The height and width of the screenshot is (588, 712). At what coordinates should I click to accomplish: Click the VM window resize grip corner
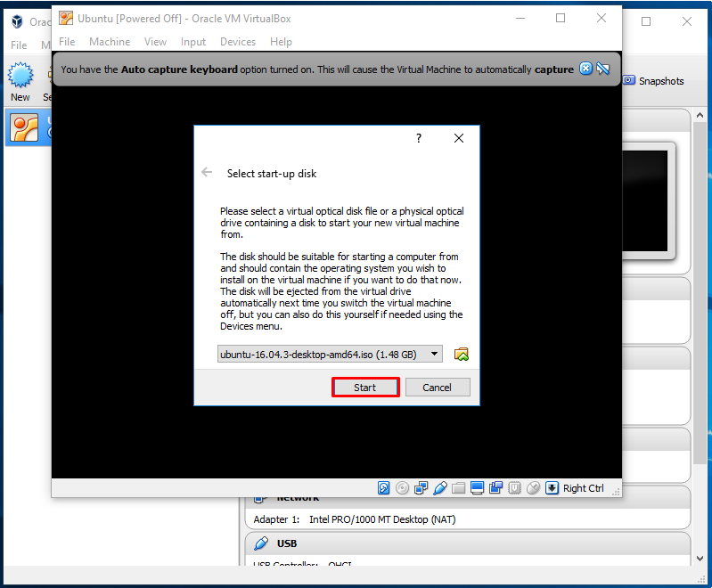[616, 492]
